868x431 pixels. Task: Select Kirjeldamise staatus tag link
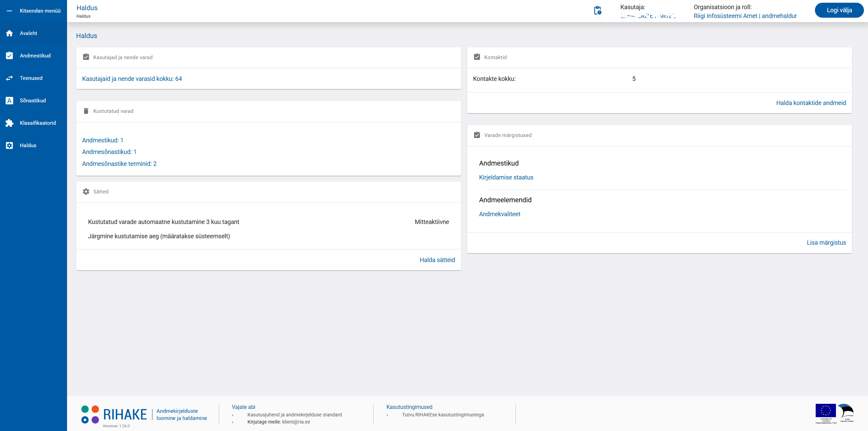coord(506,177)
